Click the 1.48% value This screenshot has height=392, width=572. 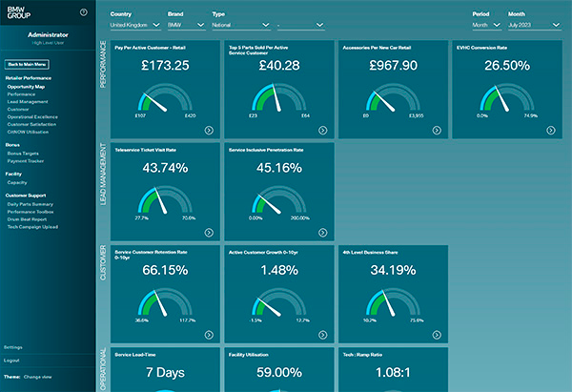coord(279,270)
